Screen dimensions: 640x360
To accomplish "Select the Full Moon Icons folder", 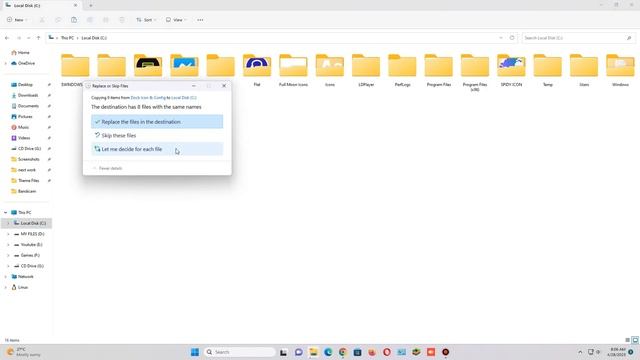I will [293, 69].
